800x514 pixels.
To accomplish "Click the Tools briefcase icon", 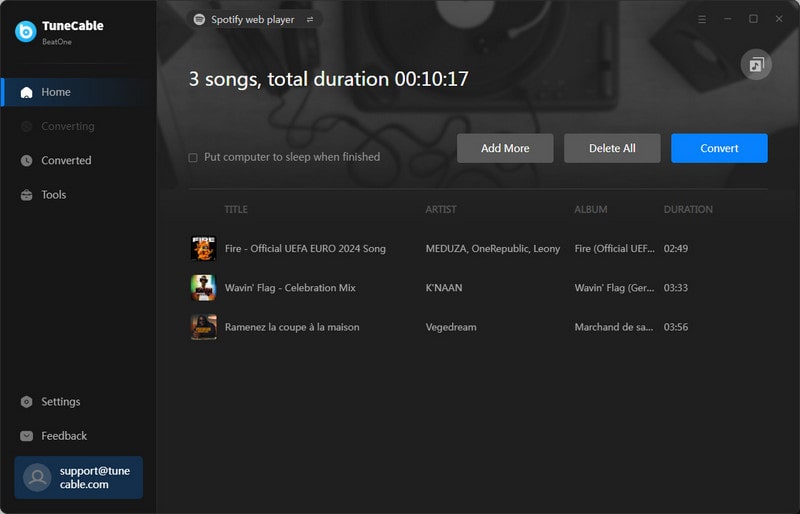I will coord(27,195).
